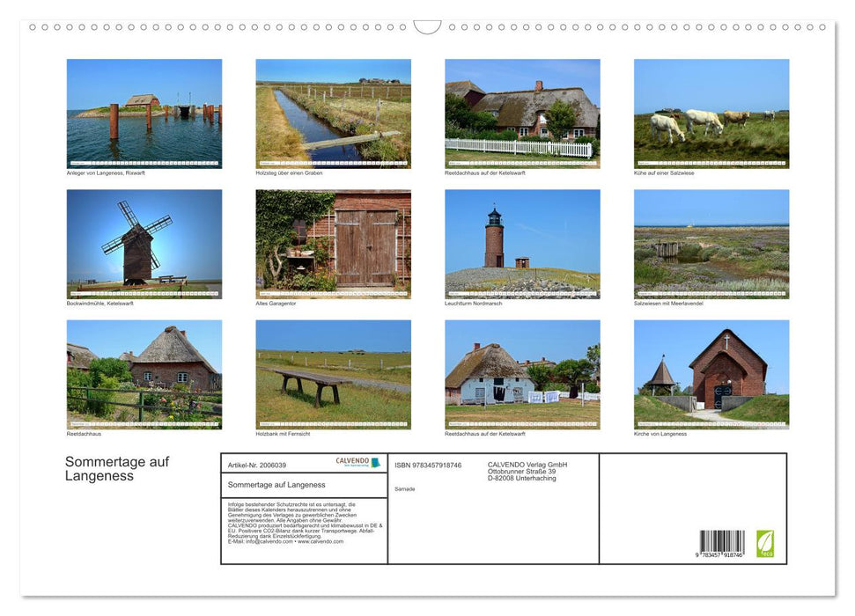The width and height of the screenshot is (855, 616).
Task: Open the Leuchtturm Nordmarsch lighthouse photo
Action: 522,244
